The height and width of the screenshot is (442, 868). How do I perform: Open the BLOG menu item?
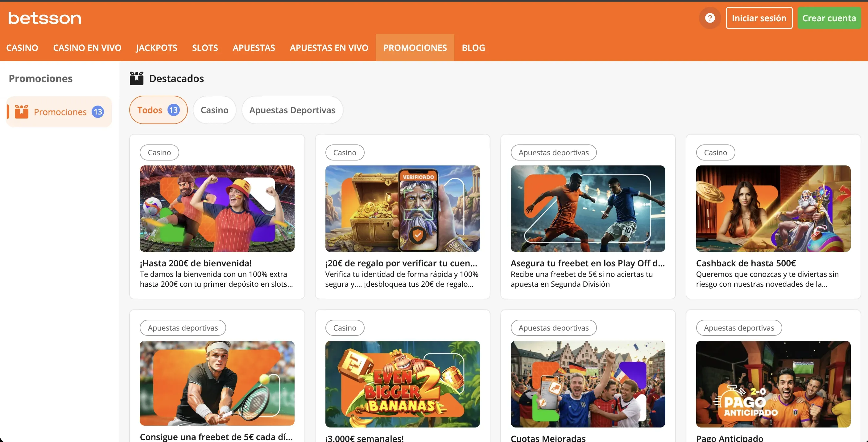473,48
